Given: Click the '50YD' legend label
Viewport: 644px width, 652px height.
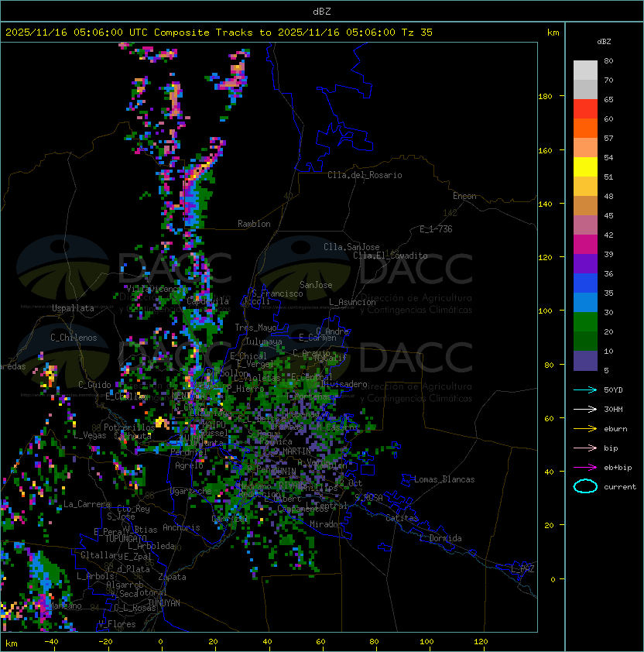Looking at the screenshot, I should pyautogui.click(x=613, y=390).
